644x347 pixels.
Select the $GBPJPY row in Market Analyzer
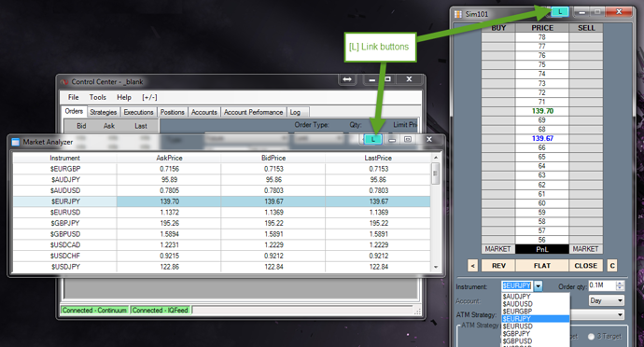222,223
